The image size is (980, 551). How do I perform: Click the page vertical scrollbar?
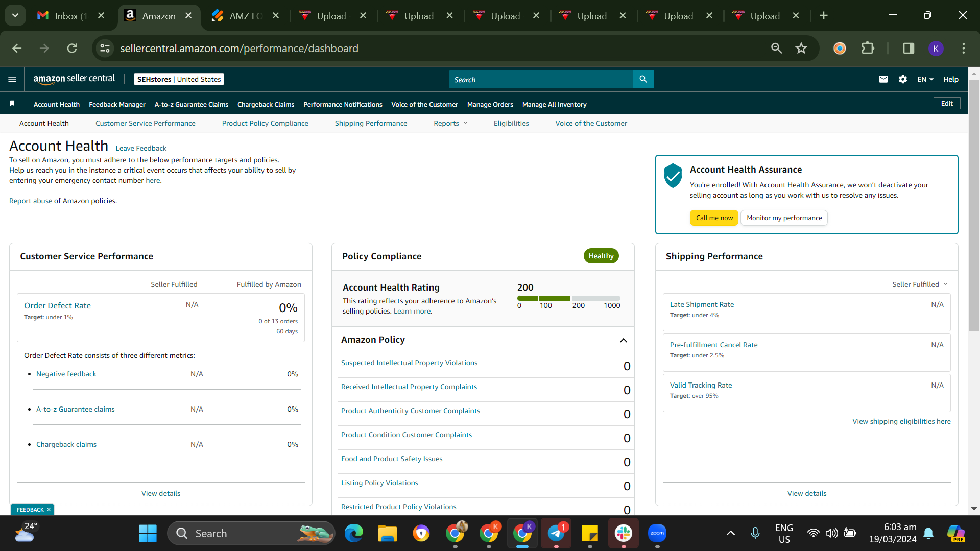[974, 204]
